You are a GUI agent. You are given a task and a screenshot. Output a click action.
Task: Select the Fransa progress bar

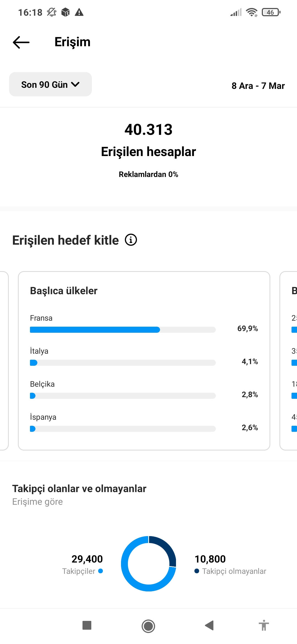[x=123, y=330]
